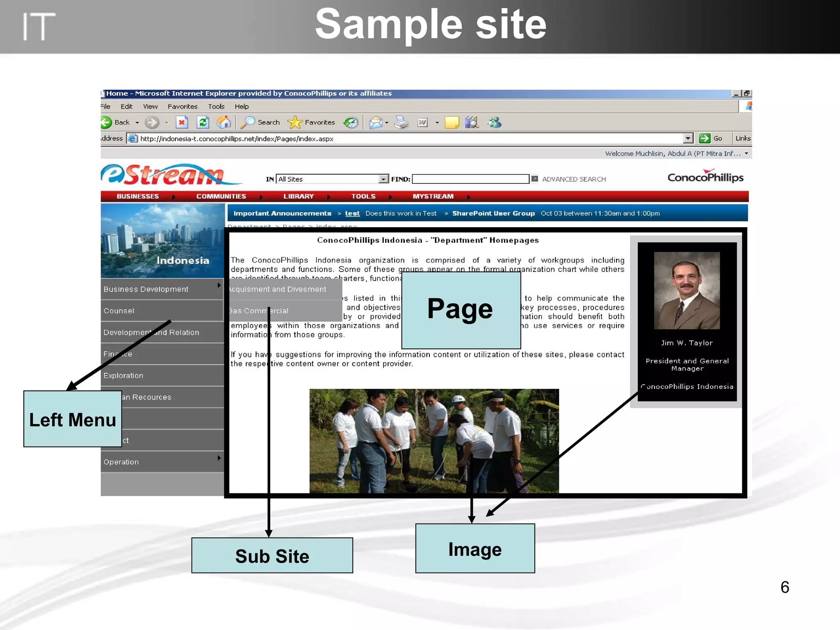
Task: Click the Favorites star icon
Action: (x=294, y=122)
